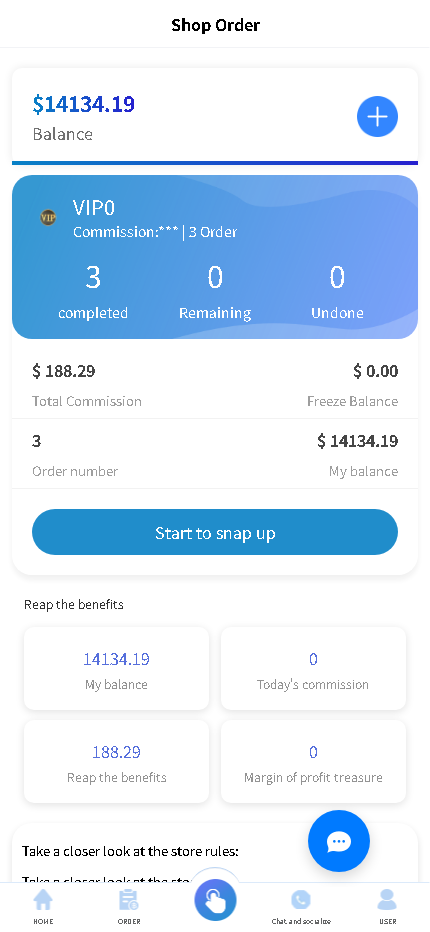Screen dimensions: 430x932
Task: Open the User profile icon
Action: (x=387, y=907)
